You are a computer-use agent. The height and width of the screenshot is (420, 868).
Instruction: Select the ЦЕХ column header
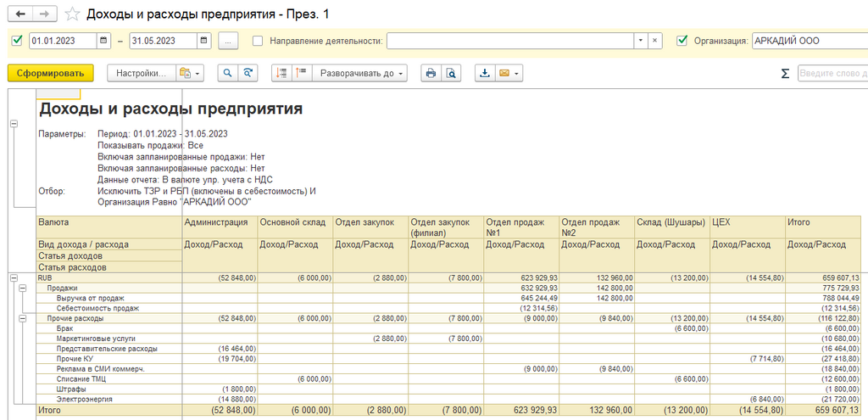[x=747, y=227]
